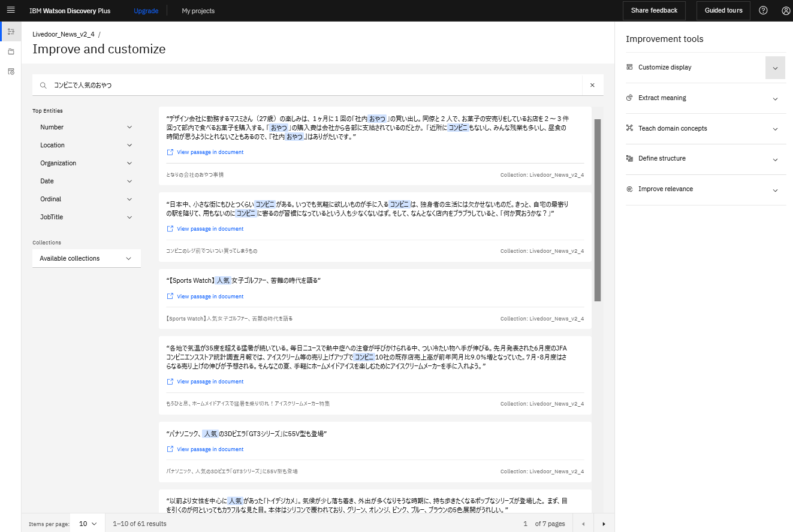793x532 pixels.
Task: Expand the Define structure chevron
Action: [775, 160]
